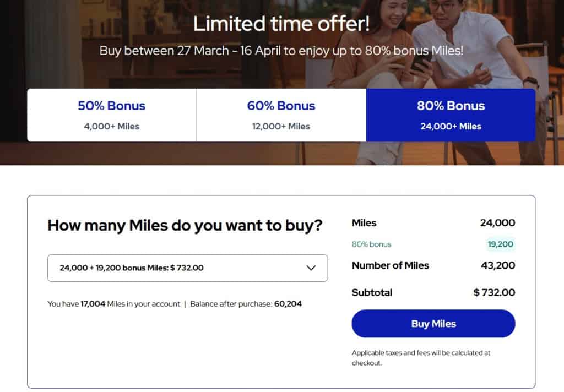
Task: Click the chevron arrow in the miles selector
Action: pyautogui.click(x=311, y=268)
